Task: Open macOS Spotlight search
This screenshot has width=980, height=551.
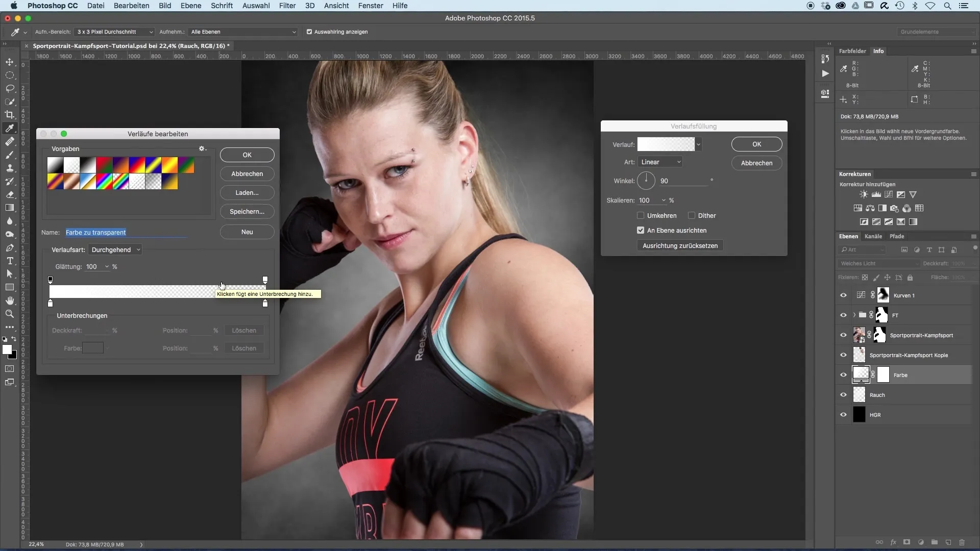Action: 947,6
